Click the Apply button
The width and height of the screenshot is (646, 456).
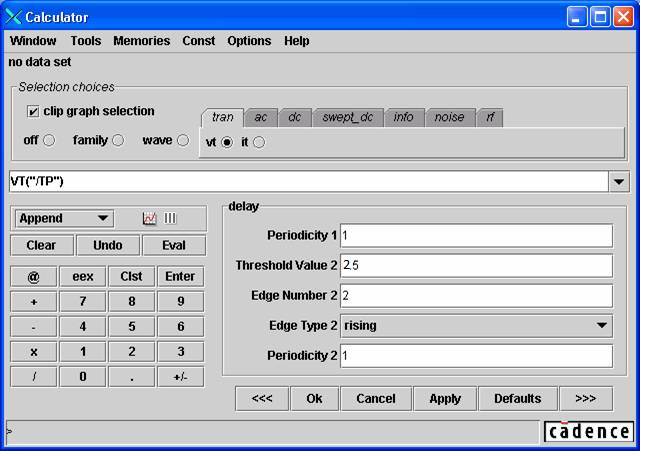click(445, 398)
